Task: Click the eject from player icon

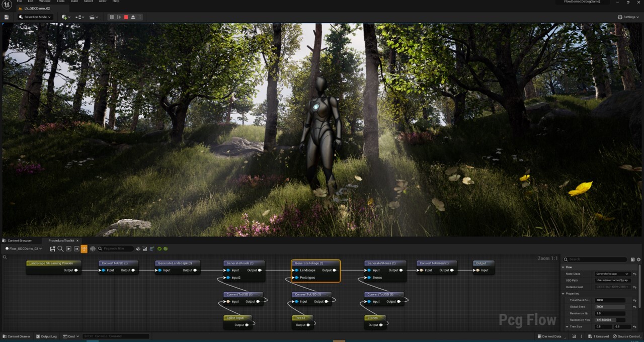Action: point(133,17)
